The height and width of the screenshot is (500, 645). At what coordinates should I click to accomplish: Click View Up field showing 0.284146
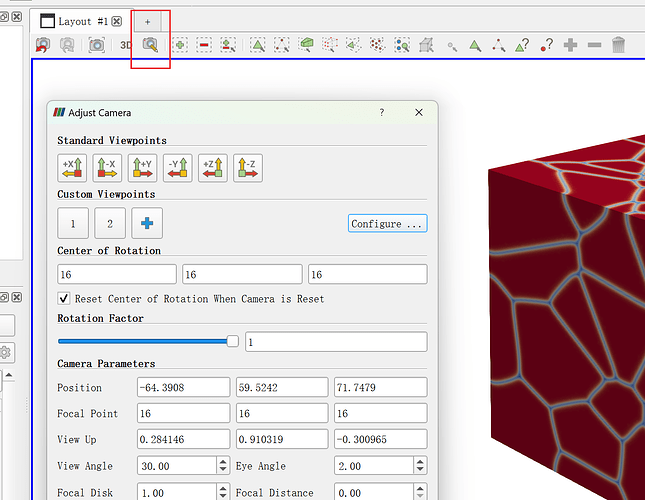(x=183, y=439)
